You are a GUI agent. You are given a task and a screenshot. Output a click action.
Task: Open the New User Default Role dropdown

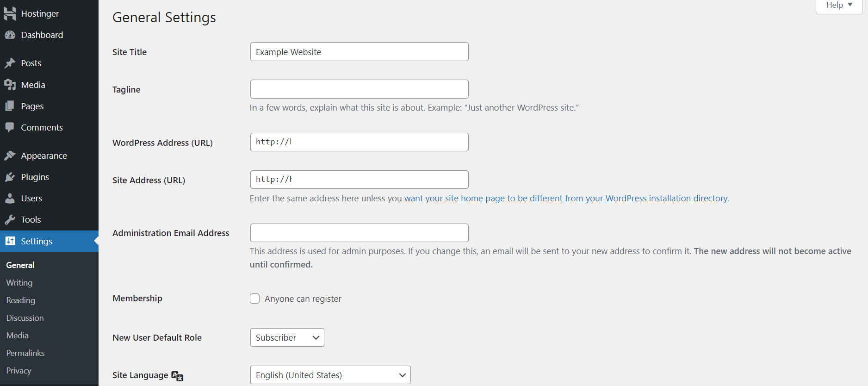click(287, 337)
